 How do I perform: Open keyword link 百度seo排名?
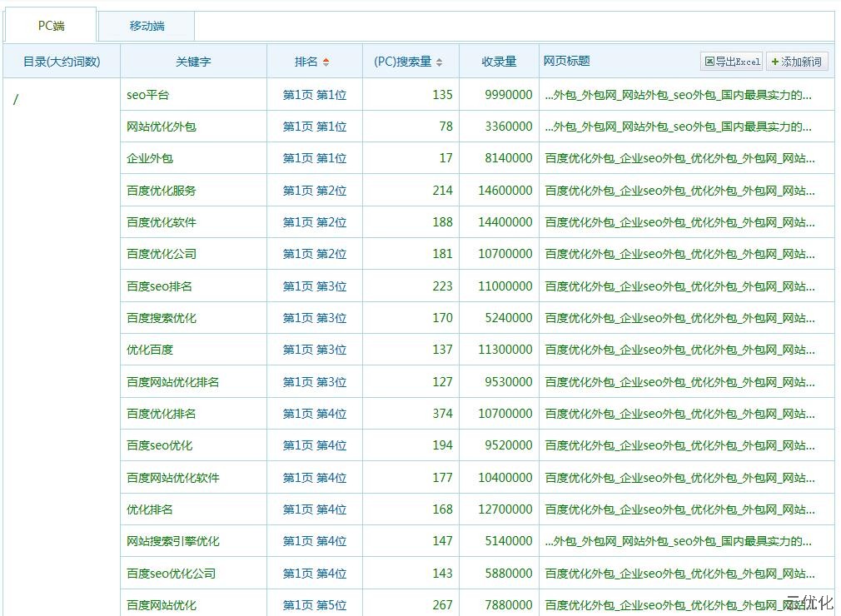coord(159,286)
